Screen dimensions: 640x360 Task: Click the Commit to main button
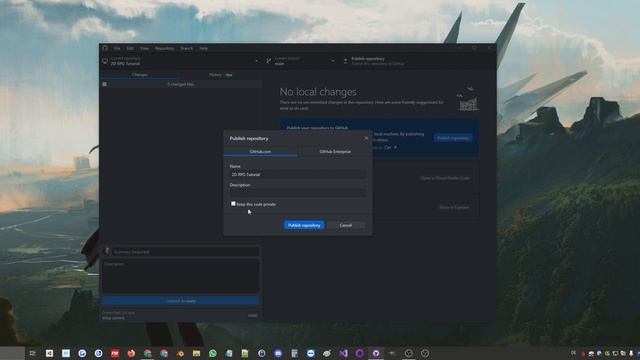click(x=181, y=301)
